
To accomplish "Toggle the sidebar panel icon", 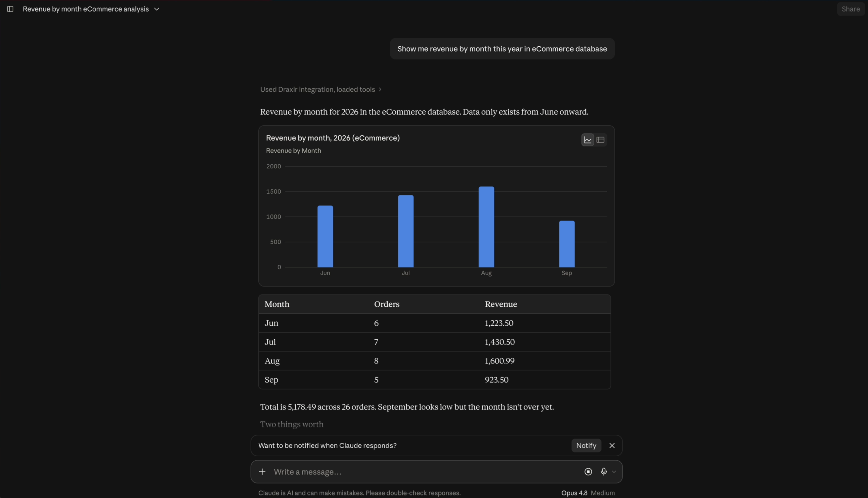I will click(10, 9).
